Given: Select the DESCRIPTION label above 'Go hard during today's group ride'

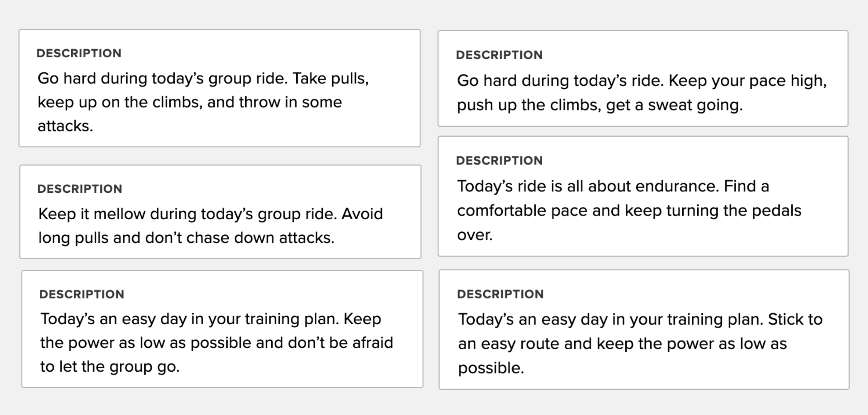Looking at the screenshot, I should point(79,53).
